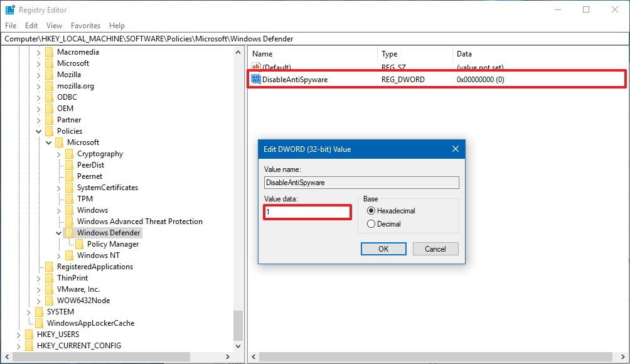Image resolution: width=630 pixels, height=364 pixels.
Task: Click the tree pane scroll down arrow
Action: click(238, 346)
